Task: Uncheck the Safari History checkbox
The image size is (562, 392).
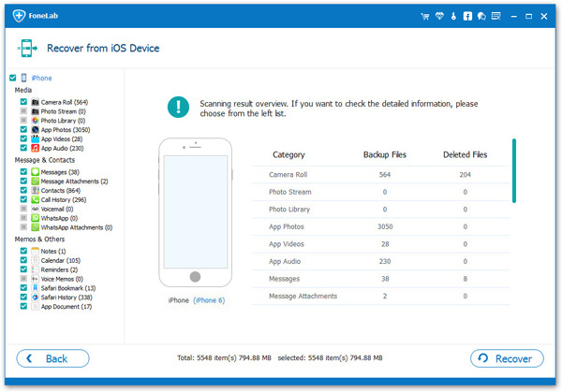Action: [23, 297]
